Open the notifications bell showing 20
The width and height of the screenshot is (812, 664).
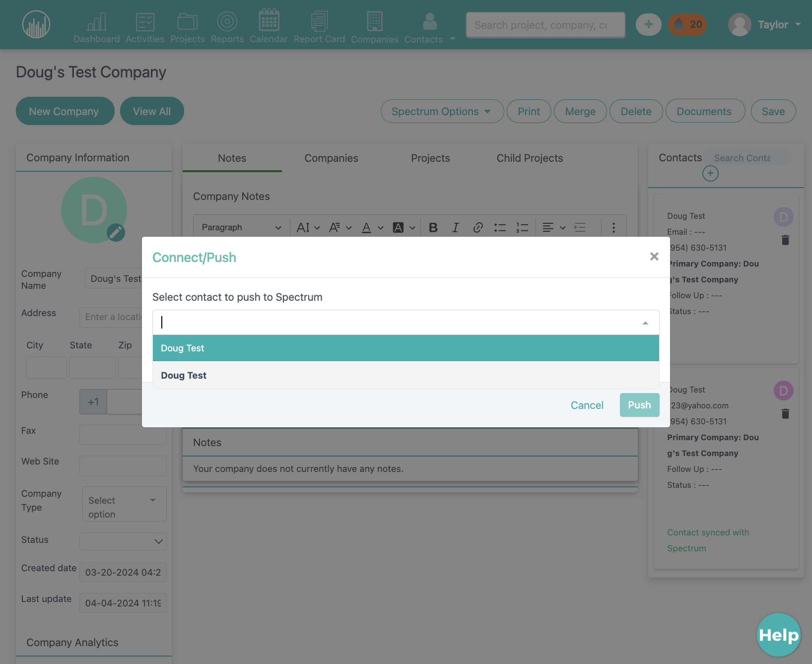(x=687, y=24)
